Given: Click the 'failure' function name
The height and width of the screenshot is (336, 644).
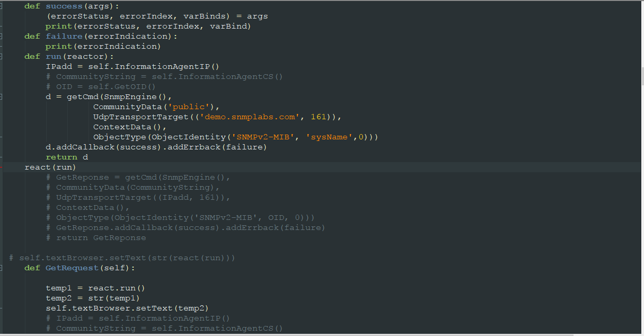Looking at the screenshot, I should [64, 36].
